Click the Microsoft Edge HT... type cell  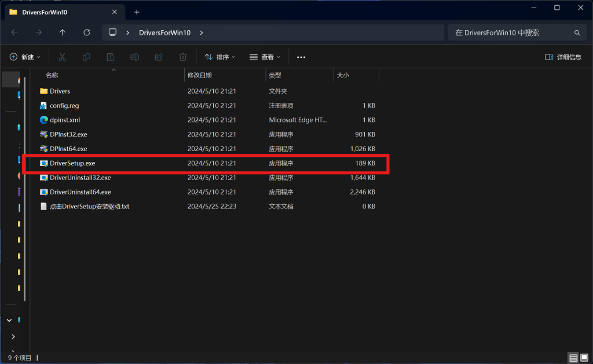coord(298,120)
